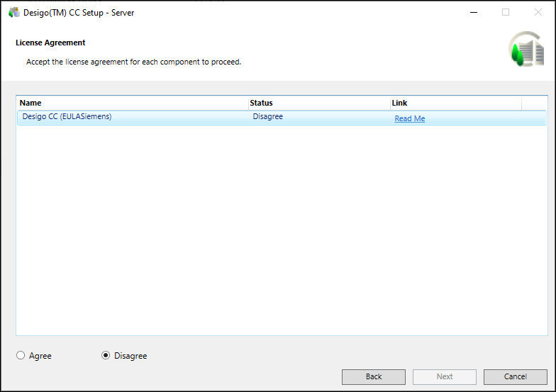556x392 pixels.
Task: Sort by the Name column header
Action: 133,103
